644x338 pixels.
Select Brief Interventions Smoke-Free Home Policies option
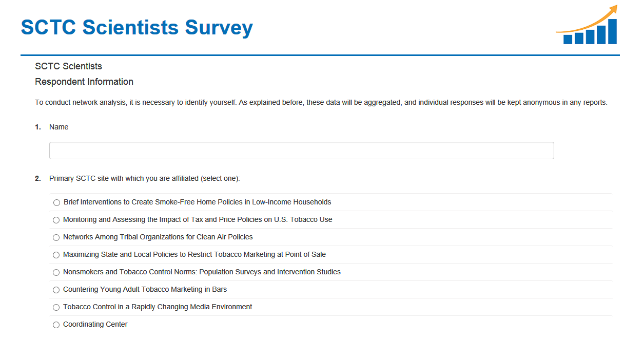[x=56, y=202]
